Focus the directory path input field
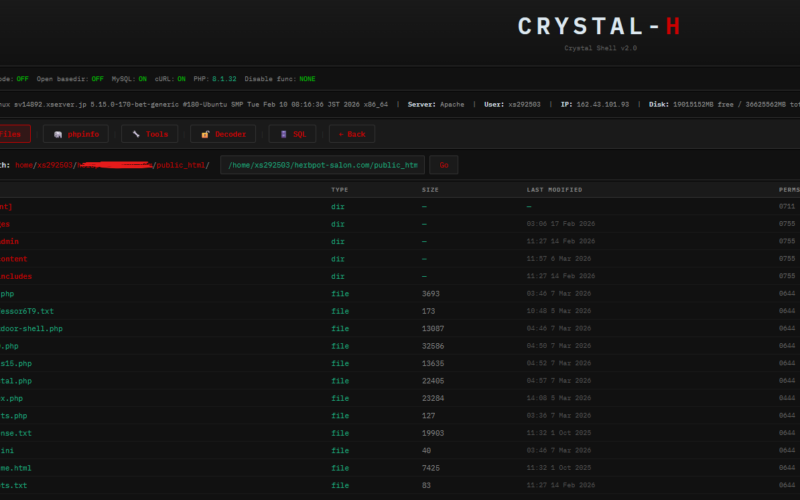 tap(322, 165)
